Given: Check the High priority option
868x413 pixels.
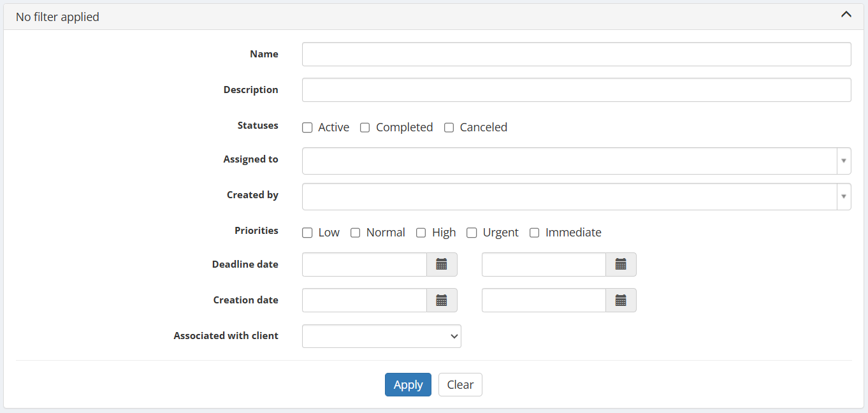Looking at the screenshot, I should coord(421,233).
